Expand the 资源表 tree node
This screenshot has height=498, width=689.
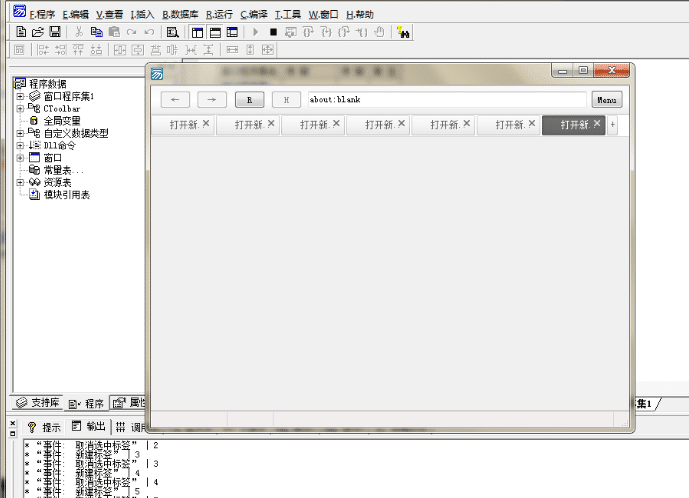point(19,183)
